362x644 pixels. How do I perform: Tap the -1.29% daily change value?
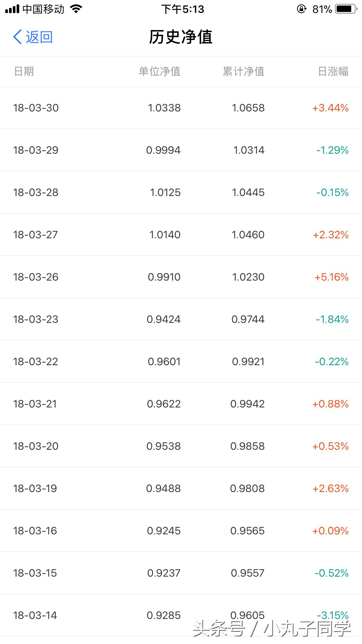(x=333, y=150)
